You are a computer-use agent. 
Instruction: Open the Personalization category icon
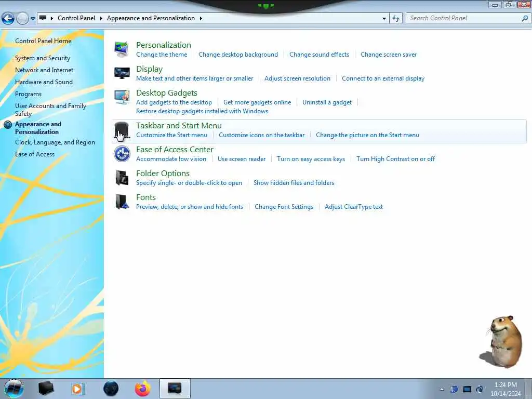click(x=122, y=49)
